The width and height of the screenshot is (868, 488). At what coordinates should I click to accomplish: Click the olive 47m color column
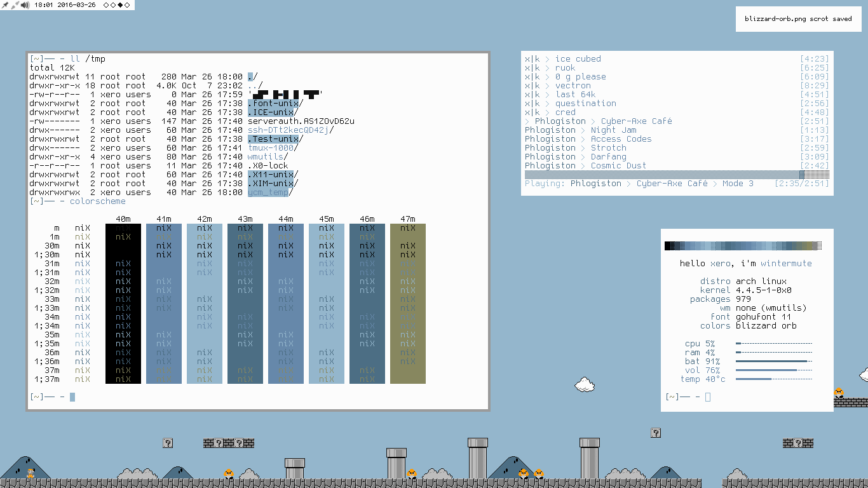tap(408, 304)
